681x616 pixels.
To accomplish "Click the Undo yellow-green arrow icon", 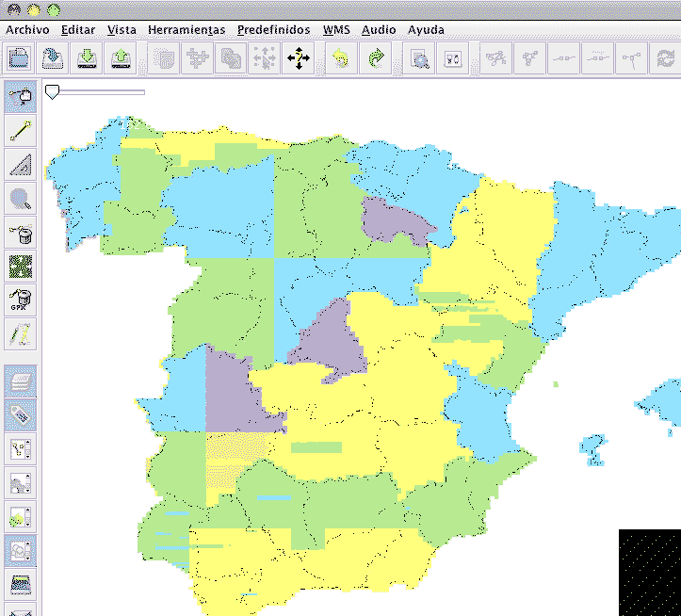I will coord(341,58).
